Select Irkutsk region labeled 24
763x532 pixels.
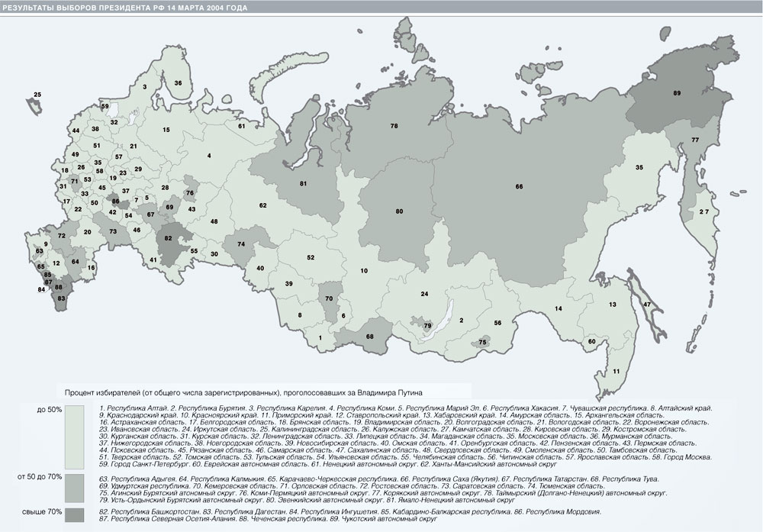(x=423, y=294)
